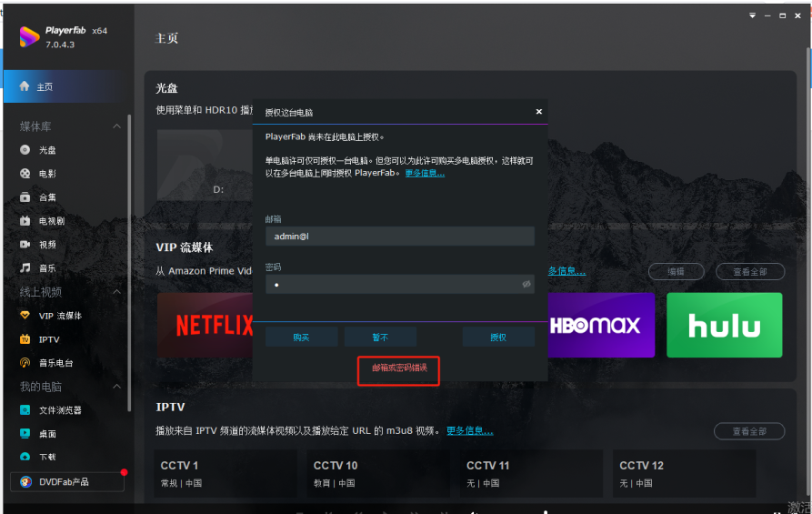Open the 合集 collection icon
Viewport: 812px width, 514px height.
(25, 197)
